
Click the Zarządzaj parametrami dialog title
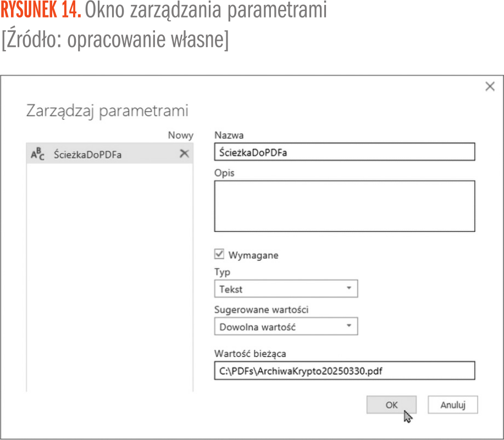pos(107,111)
